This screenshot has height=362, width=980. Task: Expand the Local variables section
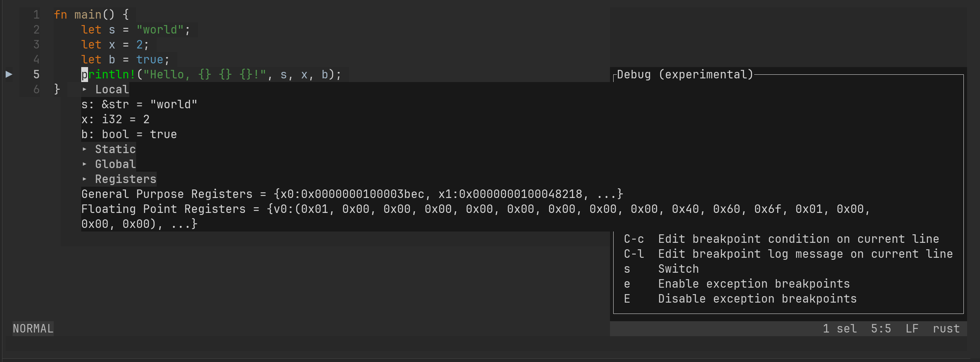coord(111,89)
